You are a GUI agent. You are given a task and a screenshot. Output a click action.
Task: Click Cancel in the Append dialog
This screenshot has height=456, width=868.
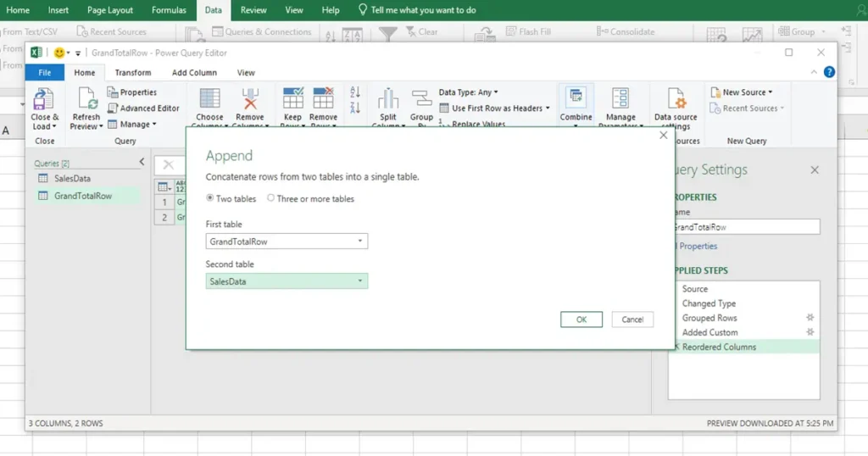(632, 320)
